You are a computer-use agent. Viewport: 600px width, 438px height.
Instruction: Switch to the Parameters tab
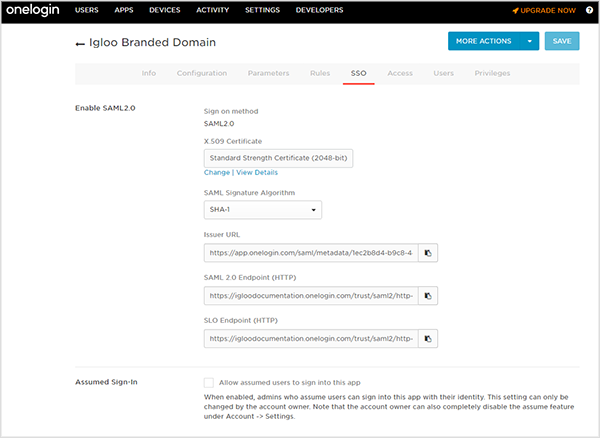268,73
